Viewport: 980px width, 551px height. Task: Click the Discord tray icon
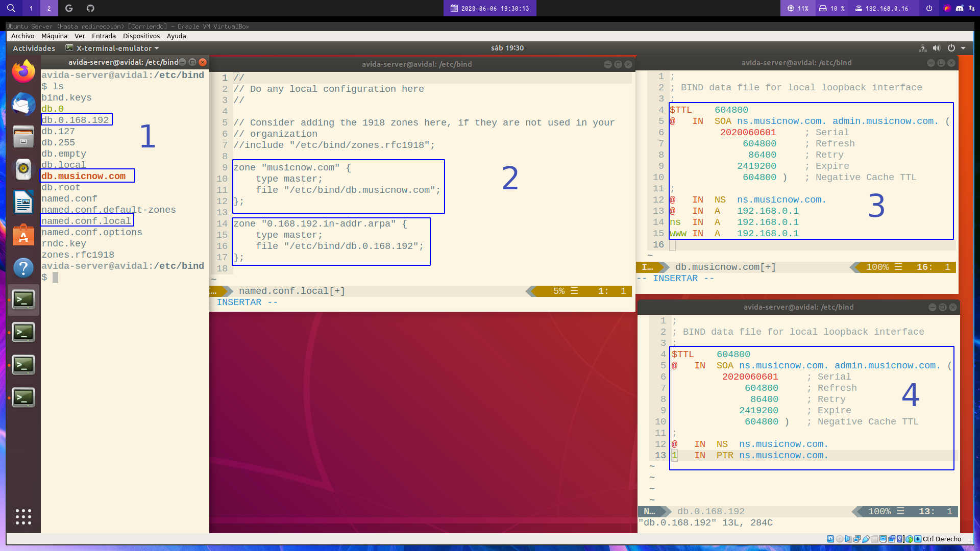coord(959,8)
